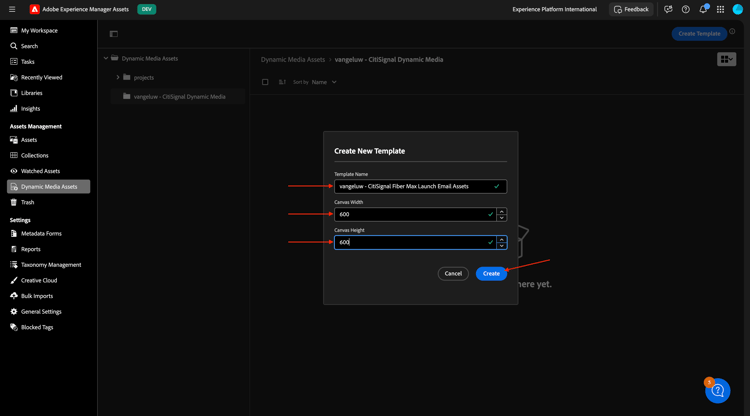Image resolution: width=750 pixels, height=416 pixels.
Task: Click the user profile avatar
Action: point(738,9)
